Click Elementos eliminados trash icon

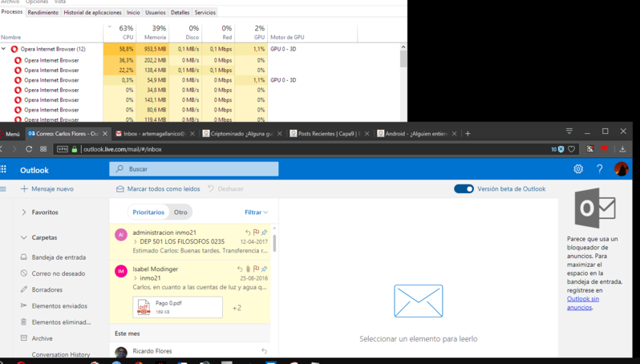(x=24, y=322)
